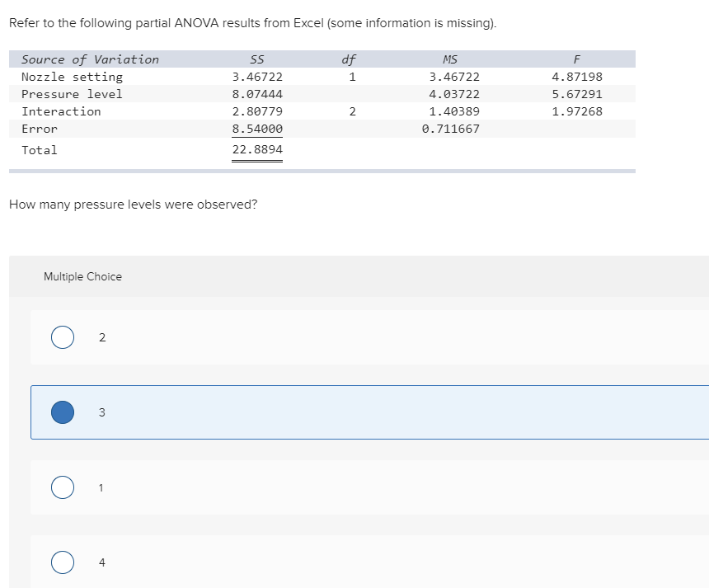
Task: Select the Pressure level row in the table
Action: [x=72, y=93]
